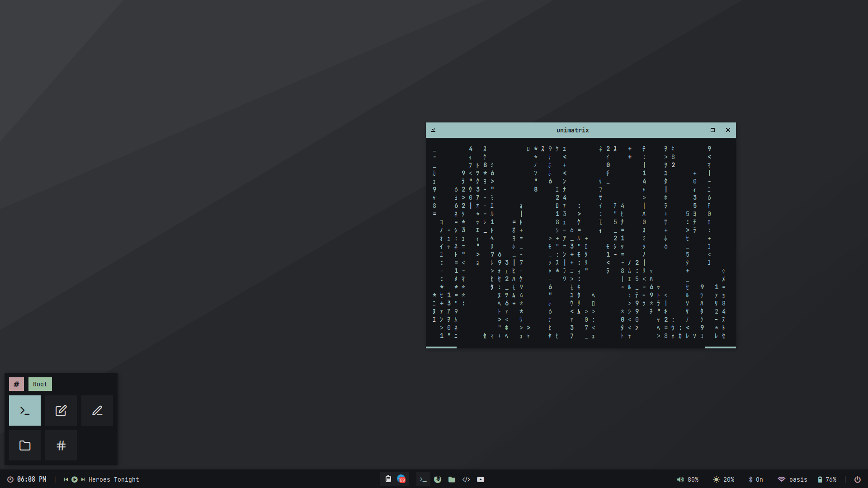Expand the clipboard tray icon
Image resolution: width=868 pixels, height=488 pixels.
388,479
